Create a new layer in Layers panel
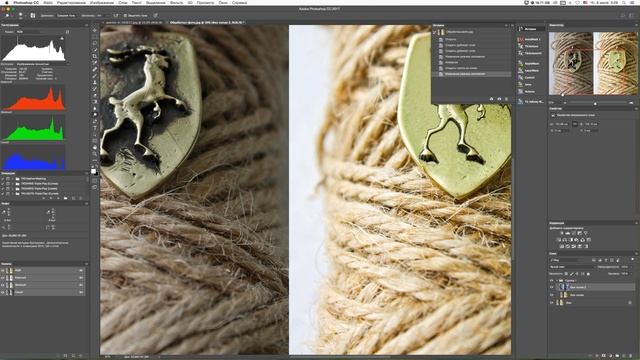The width and height of the screenshot is (640, 360). 624,356
